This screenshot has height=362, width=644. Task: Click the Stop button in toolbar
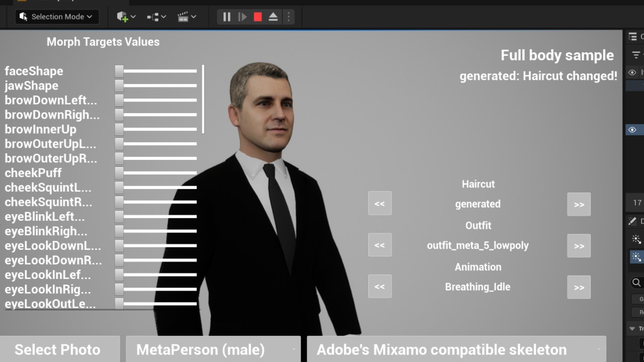[x=258, y=17]
